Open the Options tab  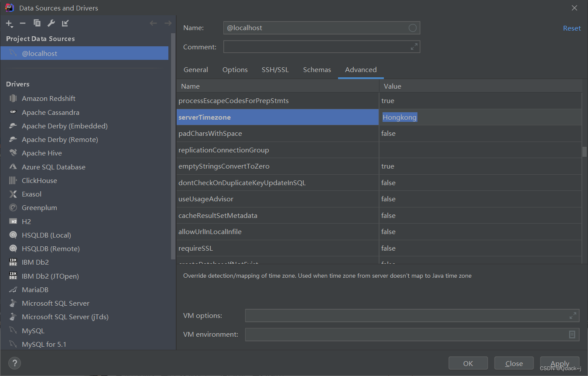point(235,69)
